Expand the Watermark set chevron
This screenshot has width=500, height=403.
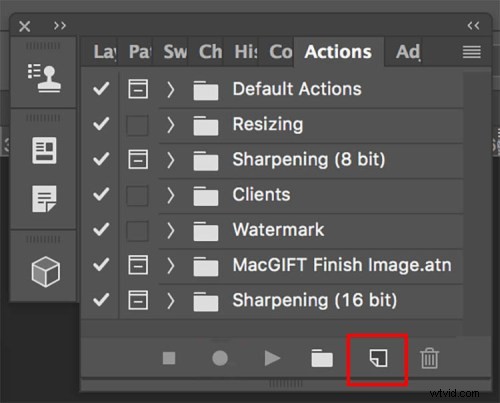point(171,230)
